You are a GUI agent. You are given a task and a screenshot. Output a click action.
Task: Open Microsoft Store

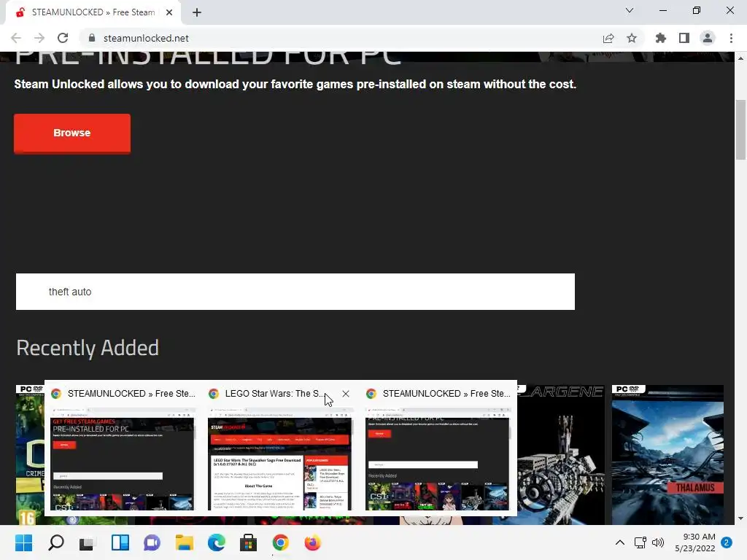point(248,542)
